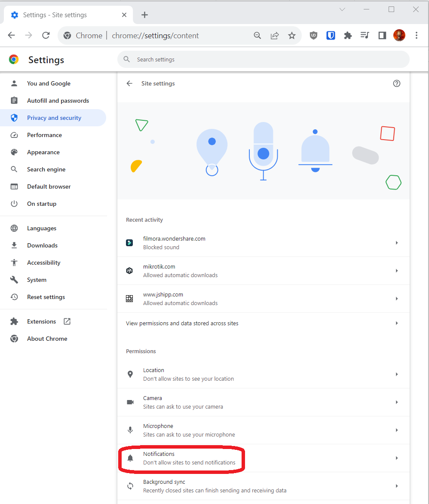Open System settings
The width and height of the screenshot is (429, 504).
click(x=53, y=280)
